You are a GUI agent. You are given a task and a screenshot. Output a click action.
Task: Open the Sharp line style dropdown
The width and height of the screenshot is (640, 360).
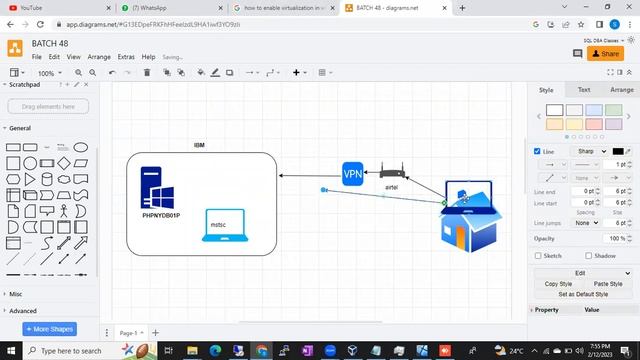coord(590,151)
